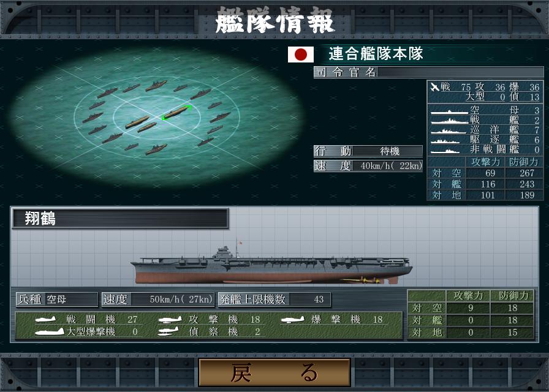The width and height of the screenshot is (549, 392).
Task: Click the 司令官名 commander name field
Action: (428, 72)
